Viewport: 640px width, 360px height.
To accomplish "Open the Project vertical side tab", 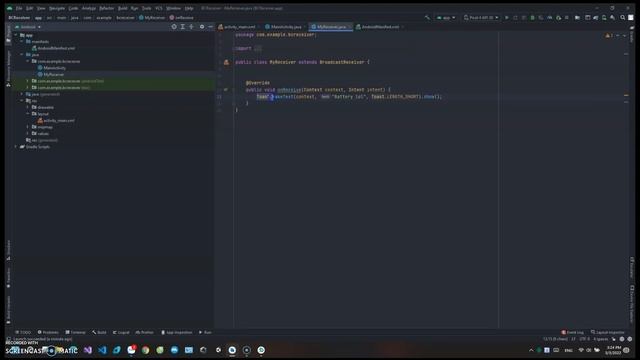I will (x=9, y=35).
